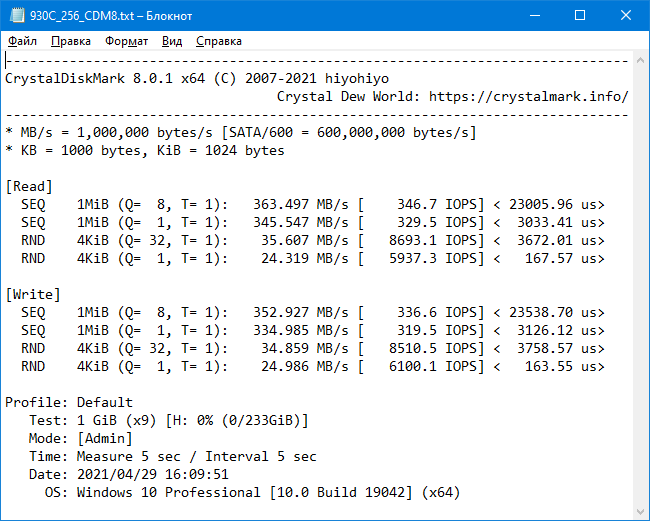This screenshot has height=521, width=650.
Task: Click the 23538.70 us latency value
Action: tap(553, 313)
